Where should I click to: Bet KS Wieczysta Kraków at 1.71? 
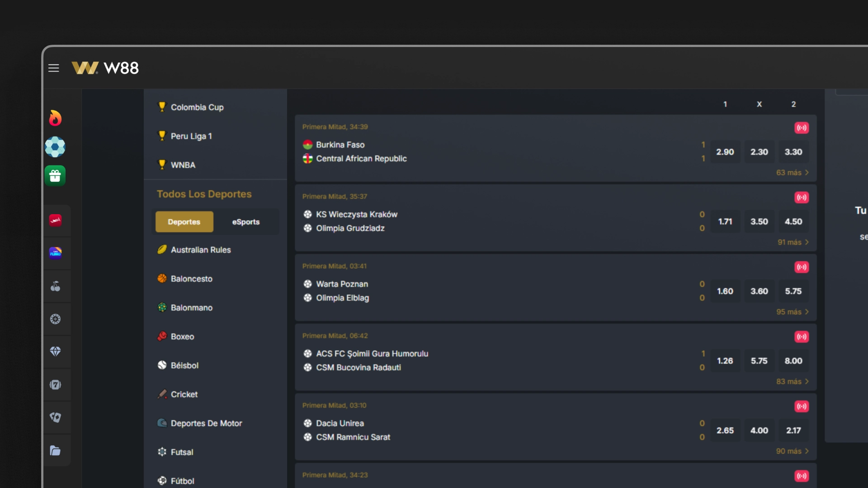click(x=725, y=221)
